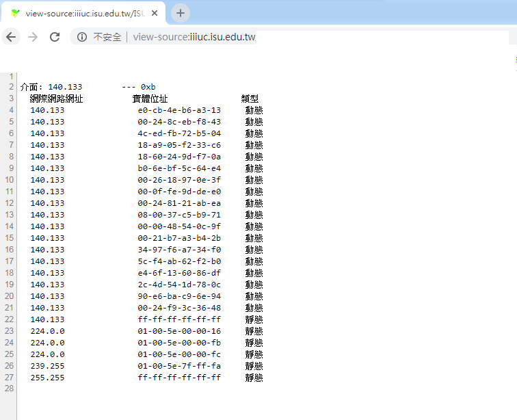This screenshot has height=420, width=517.
Task: Click source line number 28
Action: pos(10,389)
